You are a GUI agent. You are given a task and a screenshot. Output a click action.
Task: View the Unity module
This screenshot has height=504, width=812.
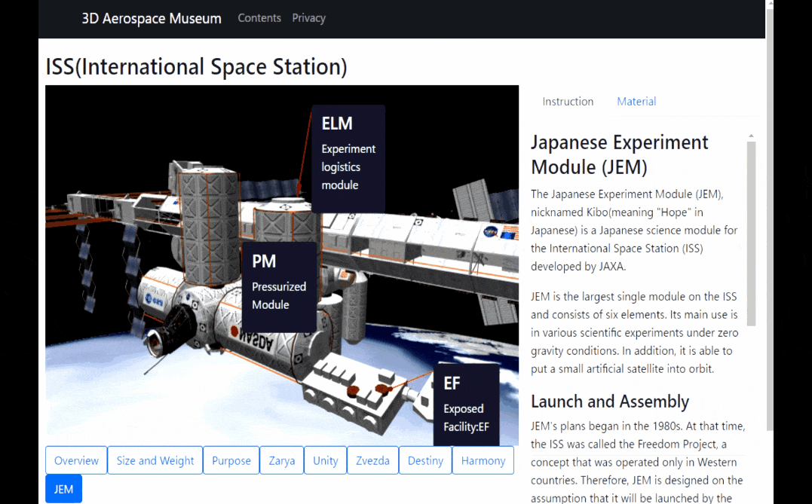tap(325, 460)
